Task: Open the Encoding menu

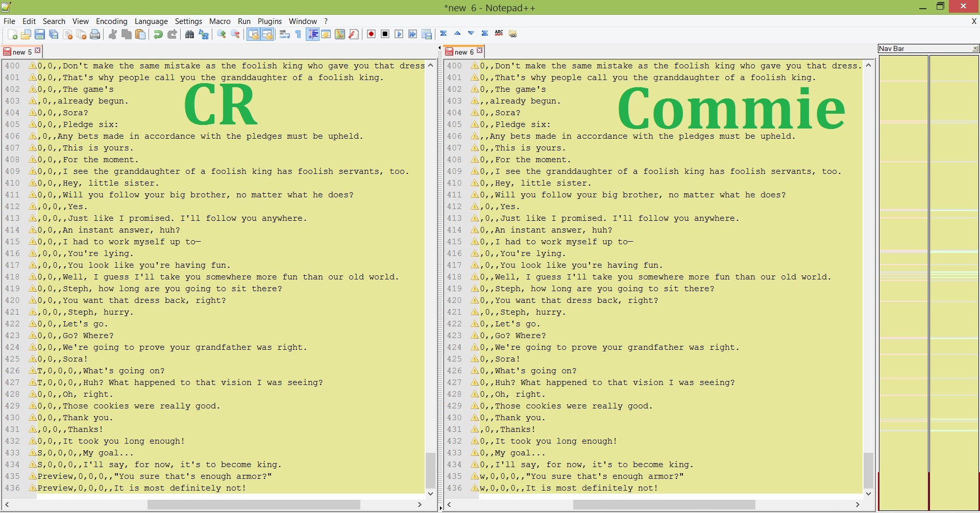Action: tap(112, 21)
